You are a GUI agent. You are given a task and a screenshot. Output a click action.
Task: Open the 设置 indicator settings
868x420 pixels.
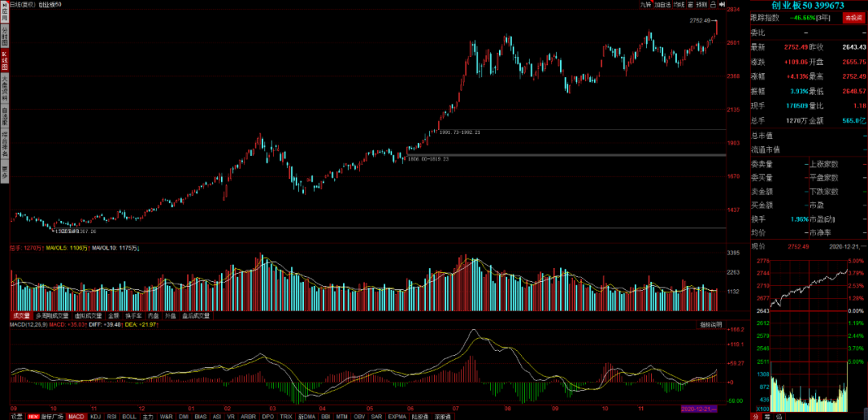(16, 416)
